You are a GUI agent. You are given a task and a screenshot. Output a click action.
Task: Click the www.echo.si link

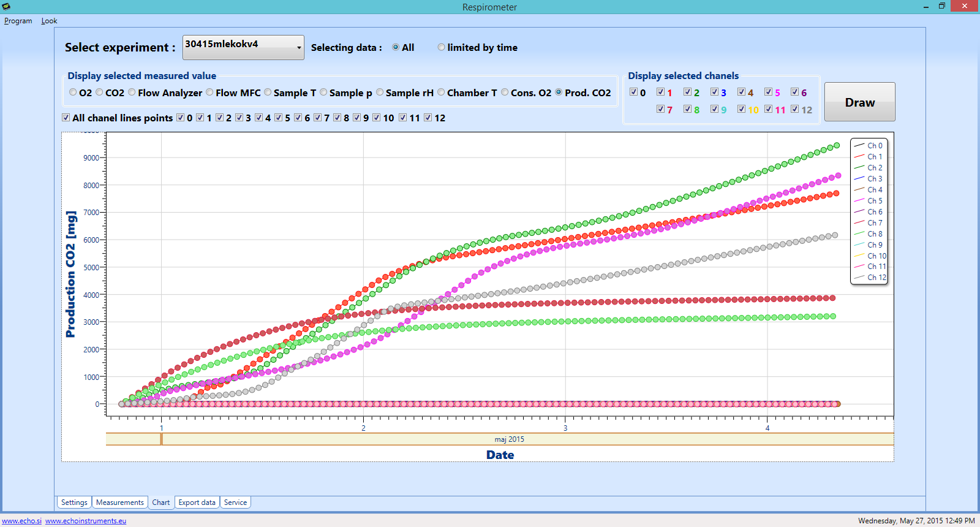(x=22, y=521)
